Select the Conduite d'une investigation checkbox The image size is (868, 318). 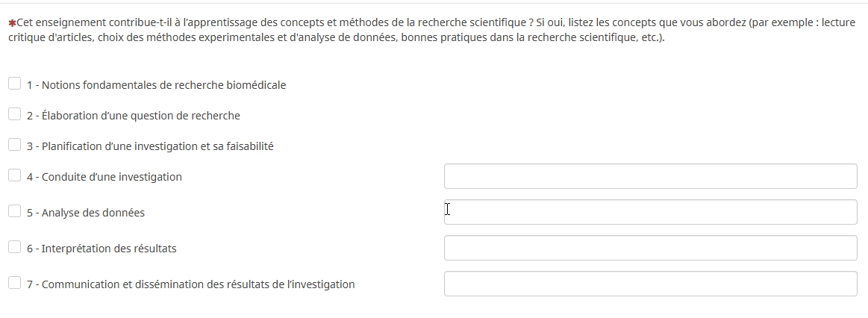point(14,175)
